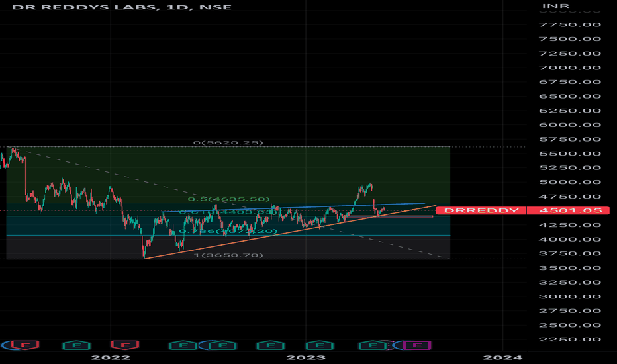Click the 3750.00 price axis label
Screen dimensions: 617x364
click(570, 253)
